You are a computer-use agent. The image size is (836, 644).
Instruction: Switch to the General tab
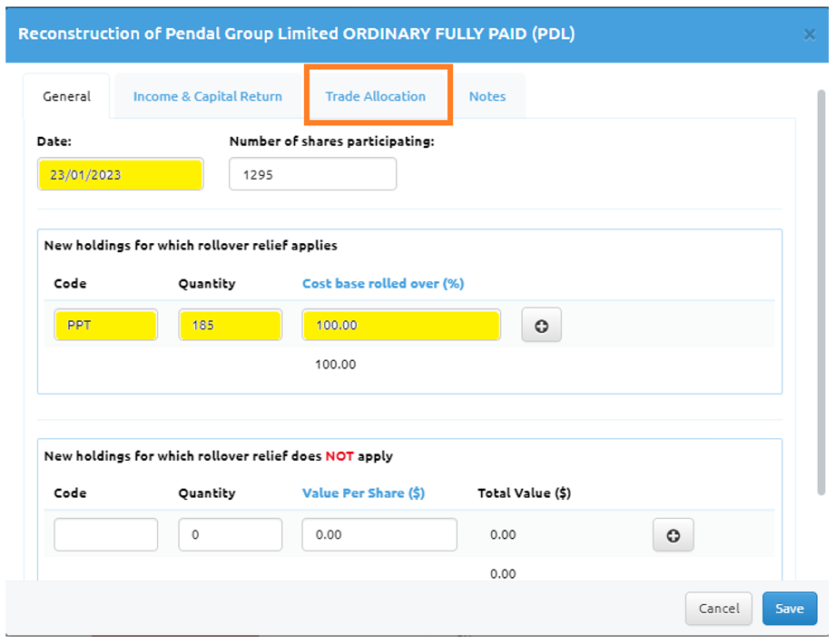[66, 96]
